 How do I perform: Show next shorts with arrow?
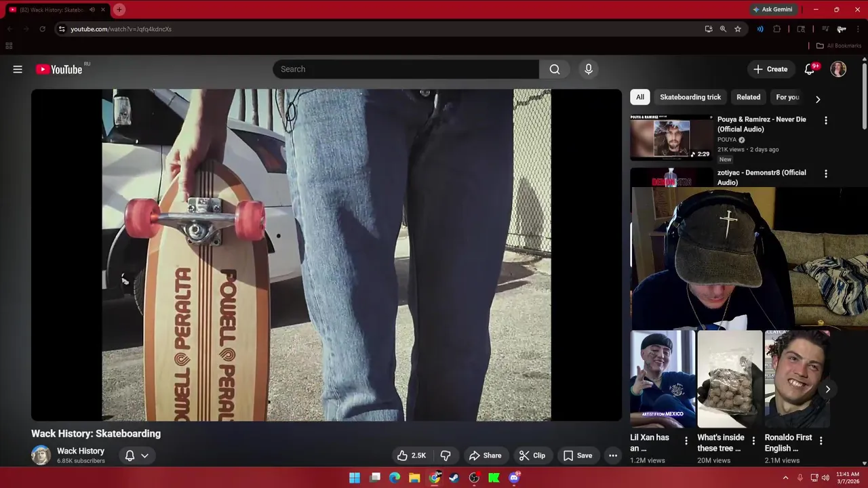pyautogui.click(x=827, y=389)
